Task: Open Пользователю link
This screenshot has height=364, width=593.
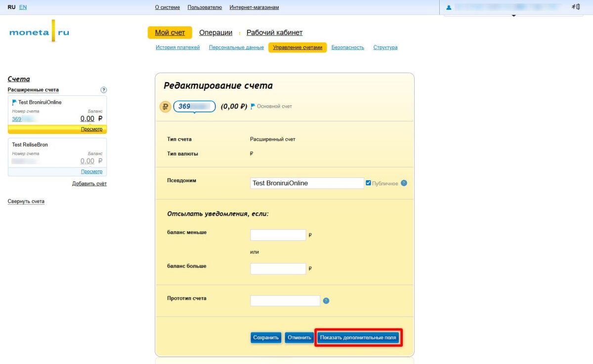Action: tap(205, 7)
